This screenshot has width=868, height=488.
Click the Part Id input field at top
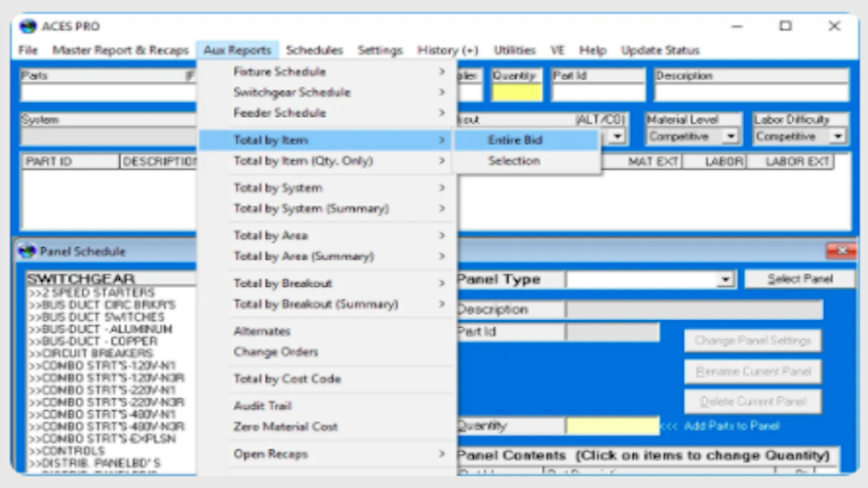(x=598, y=93)
